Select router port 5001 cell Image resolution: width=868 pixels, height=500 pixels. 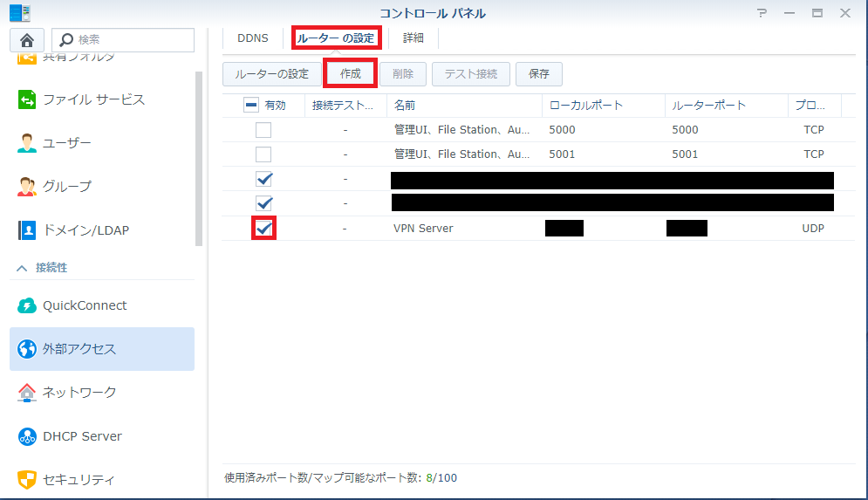(685, 154)
